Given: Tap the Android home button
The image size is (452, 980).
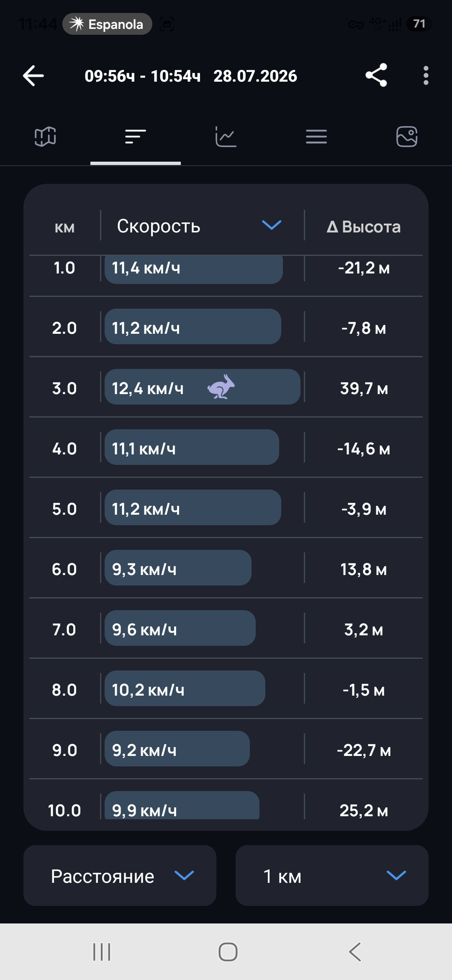Looking at the screenshot, I should click(x=228, y=952).
